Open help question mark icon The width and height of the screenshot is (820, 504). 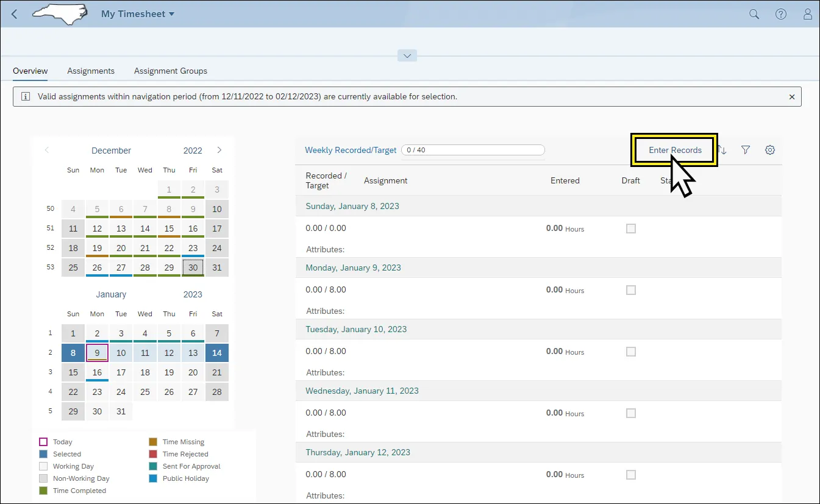click(781, 14)
